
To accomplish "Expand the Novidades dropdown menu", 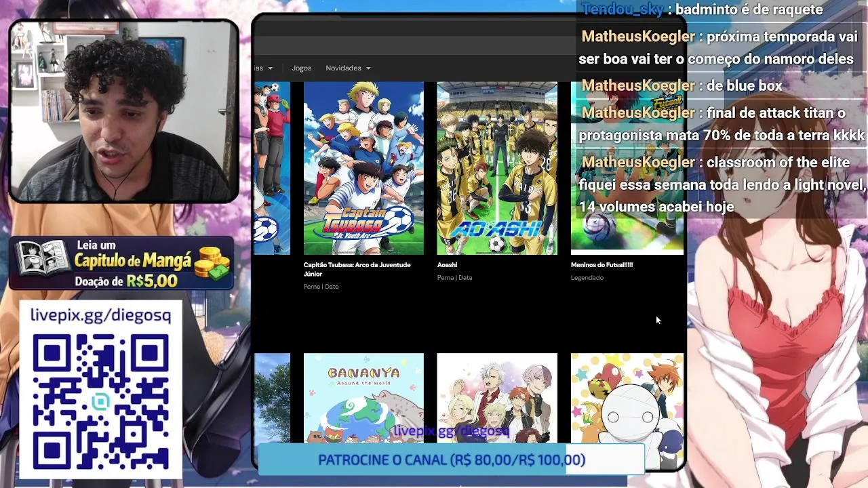I will (x=348, y=68).
